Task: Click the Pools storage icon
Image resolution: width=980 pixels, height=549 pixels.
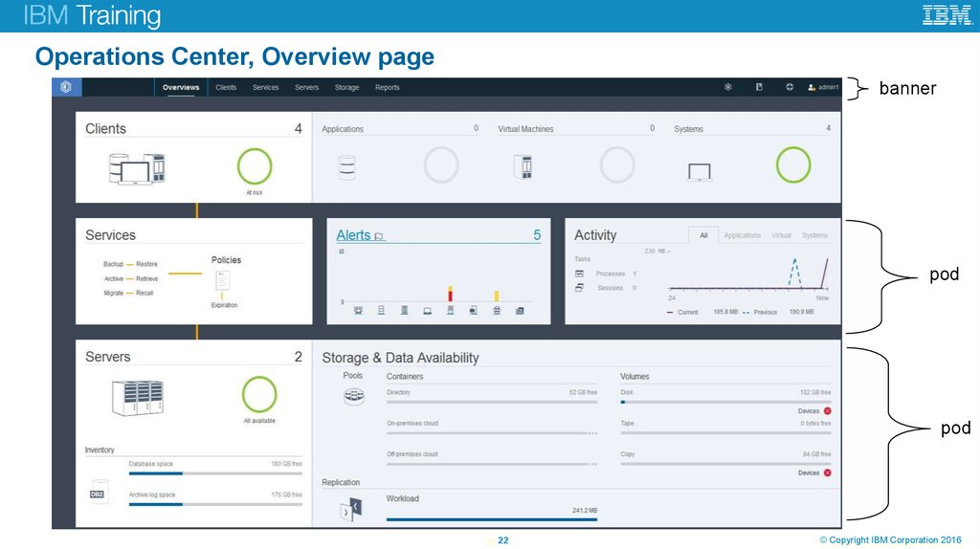Action: [x=354, y=396]
